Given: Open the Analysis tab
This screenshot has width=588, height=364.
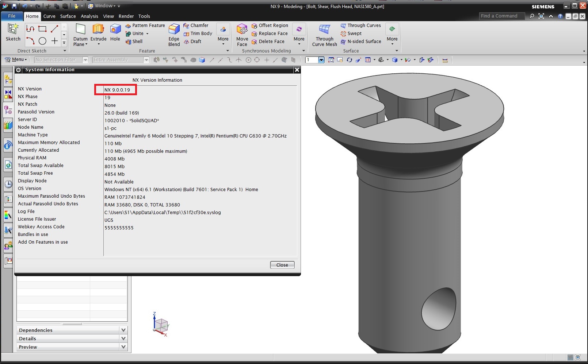Looking at the screenshot, I should 89,16.
